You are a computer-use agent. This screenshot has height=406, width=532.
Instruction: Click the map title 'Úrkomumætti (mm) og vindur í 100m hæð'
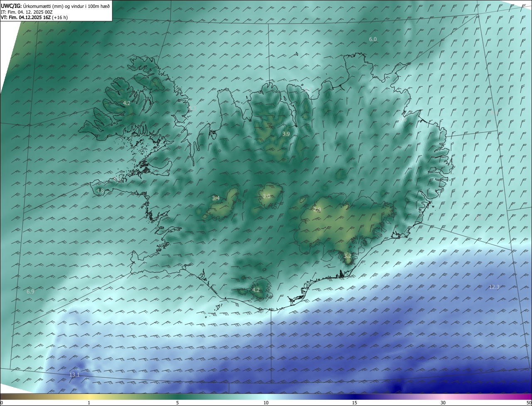coord(66,6)
